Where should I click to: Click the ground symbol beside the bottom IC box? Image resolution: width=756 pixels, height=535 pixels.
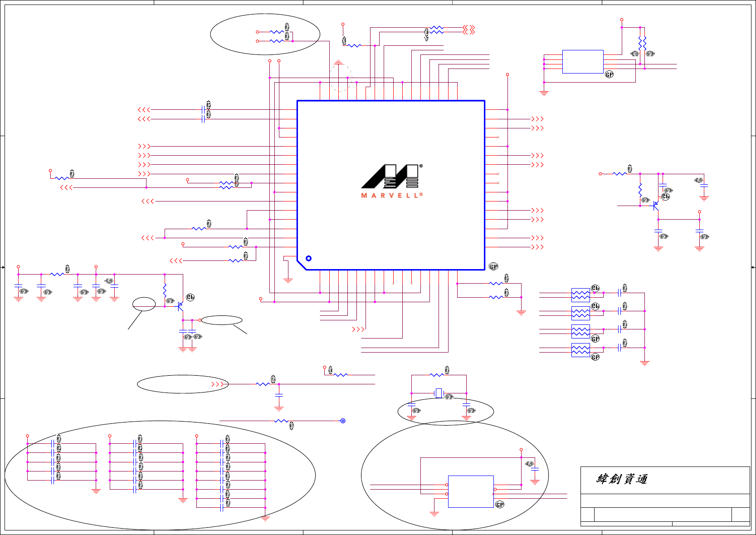click(x=434, y=514)
